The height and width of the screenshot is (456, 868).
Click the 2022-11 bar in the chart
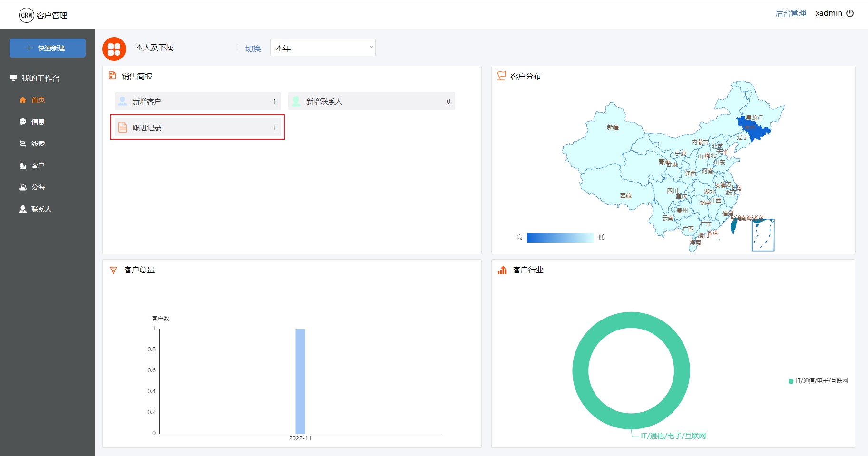pos(300,381)
